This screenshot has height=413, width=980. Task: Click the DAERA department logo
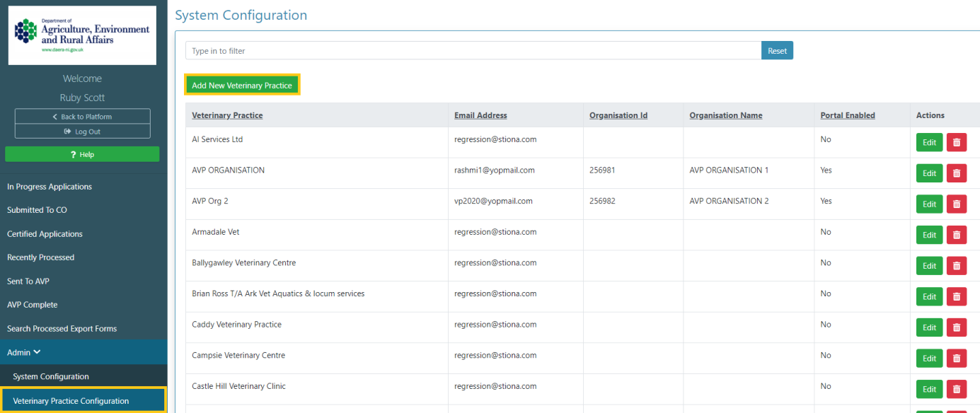[82, 35]
